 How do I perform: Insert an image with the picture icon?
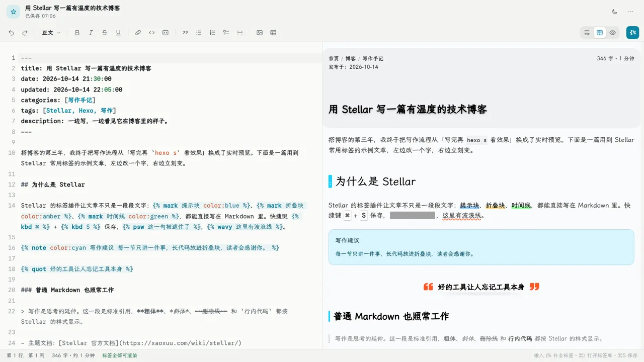coord(260,33)
